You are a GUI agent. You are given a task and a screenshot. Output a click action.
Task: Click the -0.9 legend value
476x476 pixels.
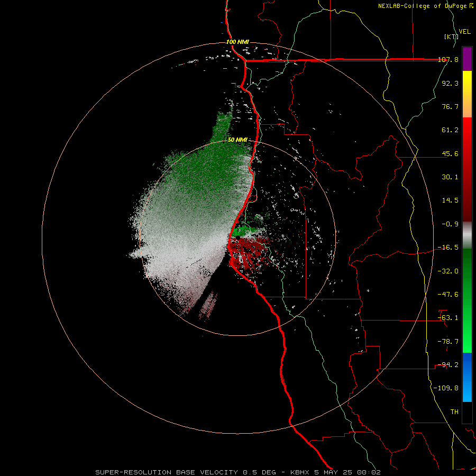point(450,224)
